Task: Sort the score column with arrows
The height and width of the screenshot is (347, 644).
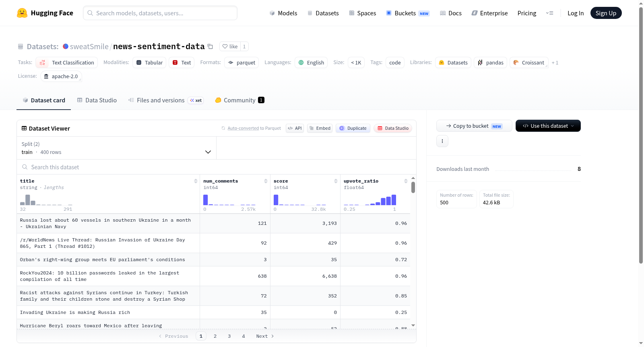Action: (x=336, y=181)
